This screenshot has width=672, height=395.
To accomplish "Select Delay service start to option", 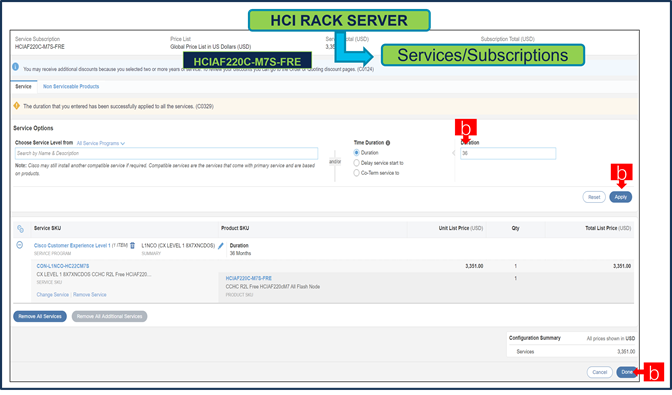I will [356, 163].
